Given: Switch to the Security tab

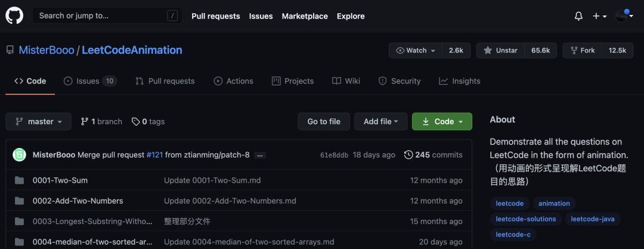Looking at the screenshot, I should 400,81.
